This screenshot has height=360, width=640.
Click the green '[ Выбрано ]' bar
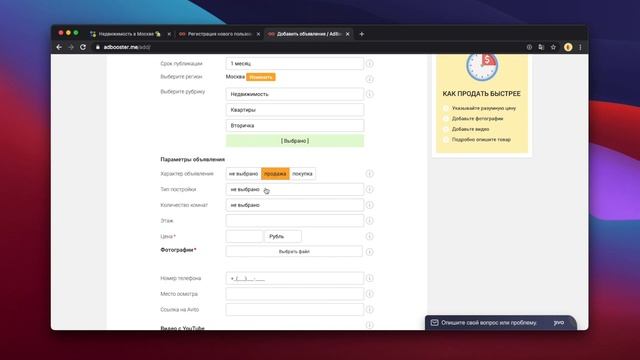tap(295, 141)
